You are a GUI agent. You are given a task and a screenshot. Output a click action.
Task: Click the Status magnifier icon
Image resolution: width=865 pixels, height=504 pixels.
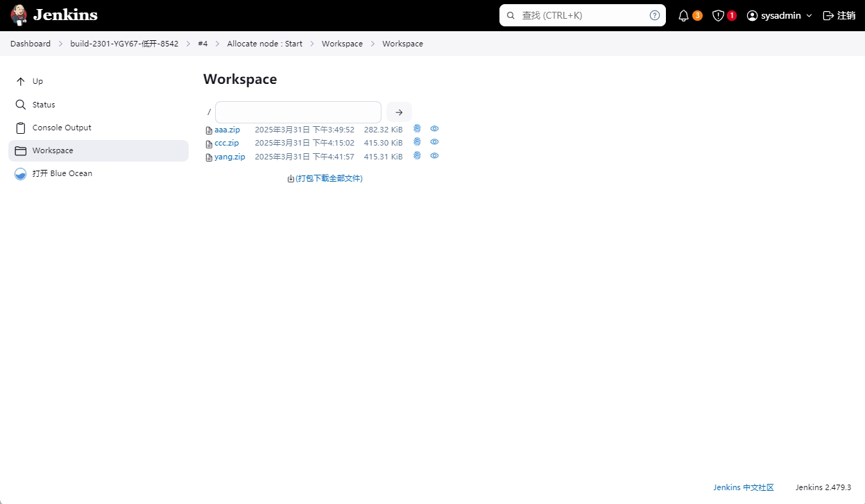coord(20,105)
